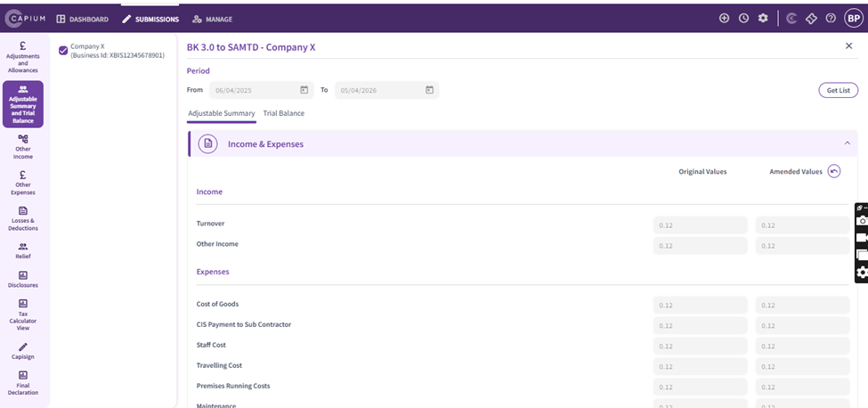The image size is (868, 408).
Task: Open Final Declaration sidebar item
Action: click(22, 383)
